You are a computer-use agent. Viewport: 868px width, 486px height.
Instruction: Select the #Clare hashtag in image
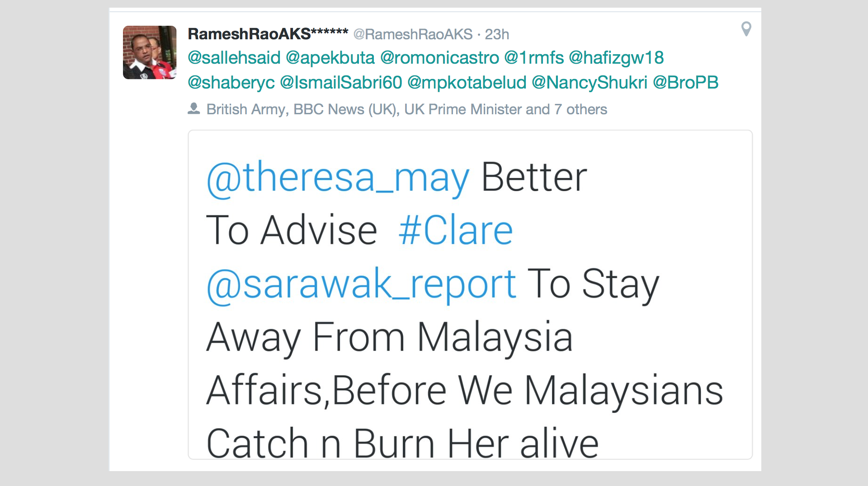(x=456, y=230)
